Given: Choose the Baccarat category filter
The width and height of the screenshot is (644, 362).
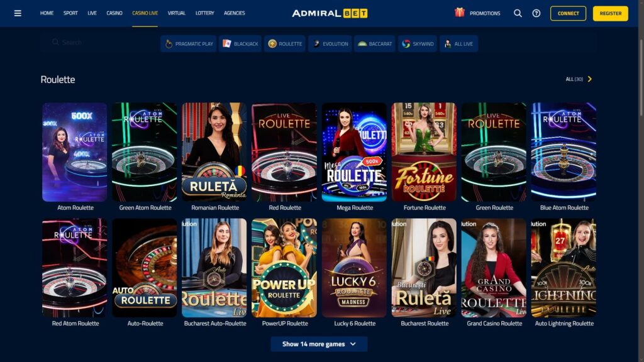Looking at the screenshot, I should coord(375,43).
